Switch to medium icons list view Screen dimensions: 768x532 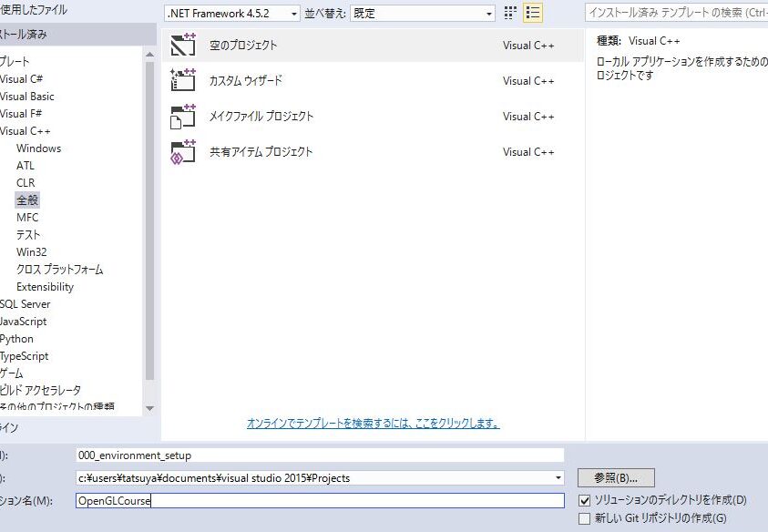pos(533,14)
